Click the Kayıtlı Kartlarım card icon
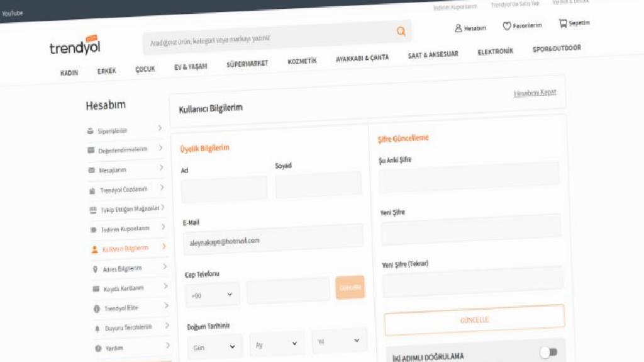 (96, 289)
